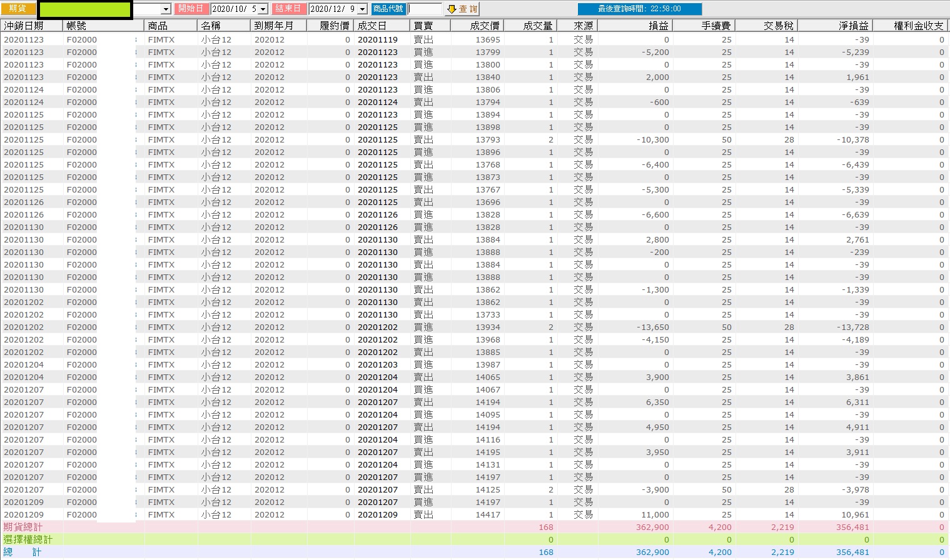Sort by the 到期年月 column header
The width and height of the screenshot is (950, 560).
pyautogui.click(x=278, y=26)
